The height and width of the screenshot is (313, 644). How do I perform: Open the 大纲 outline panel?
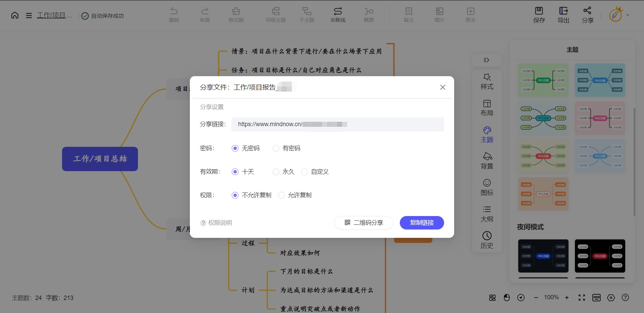487,214
